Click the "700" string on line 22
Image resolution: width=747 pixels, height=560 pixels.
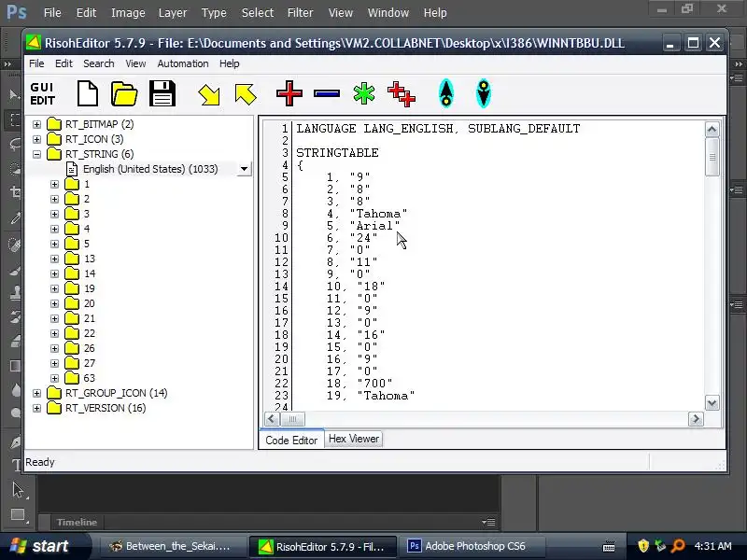tap(374, 384)
